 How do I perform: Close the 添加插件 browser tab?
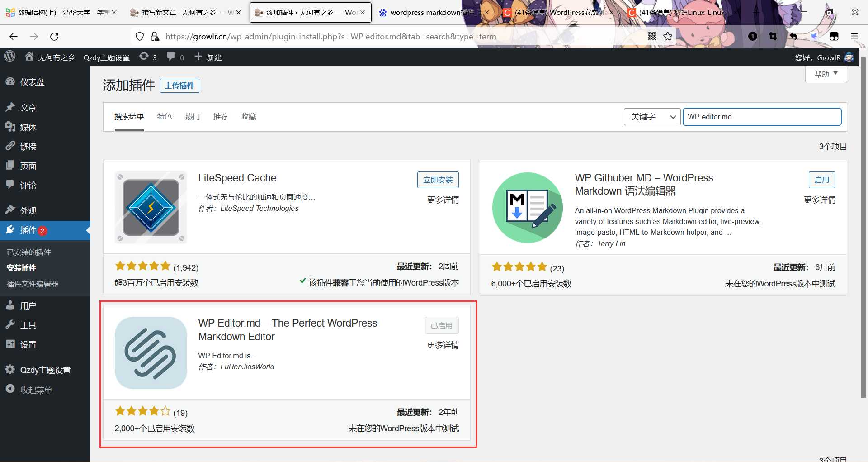tap(363, 13)
